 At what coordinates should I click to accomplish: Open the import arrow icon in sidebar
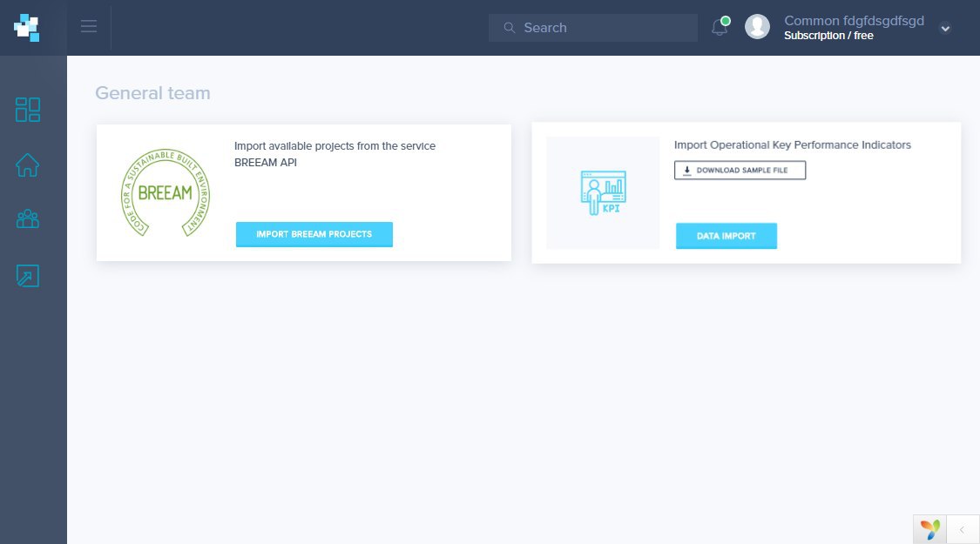[x=28, y=275]
